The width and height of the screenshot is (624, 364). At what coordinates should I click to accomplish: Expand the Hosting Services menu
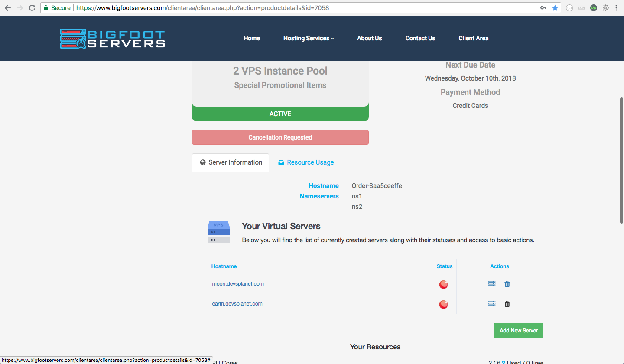point(309,38)
